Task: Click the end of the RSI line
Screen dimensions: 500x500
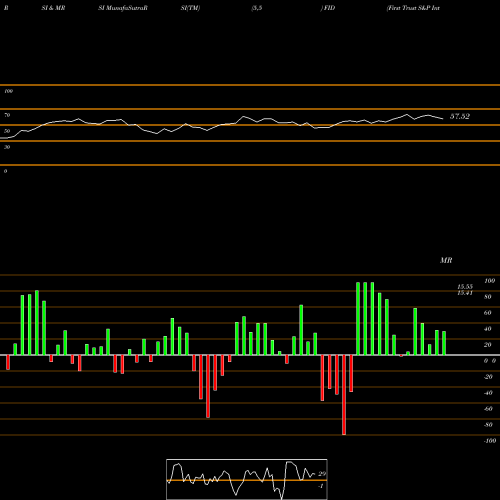Action: 443,119
